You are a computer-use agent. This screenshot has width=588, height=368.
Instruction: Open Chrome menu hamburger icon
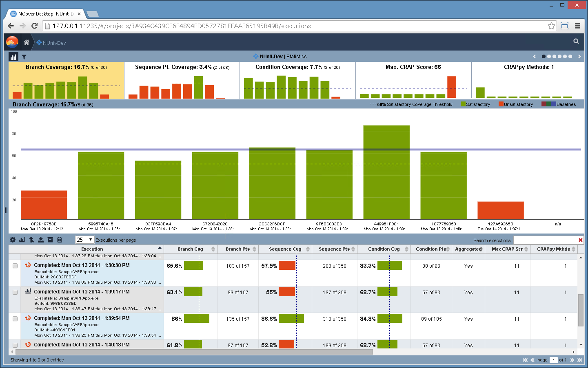tap(578, 26)
